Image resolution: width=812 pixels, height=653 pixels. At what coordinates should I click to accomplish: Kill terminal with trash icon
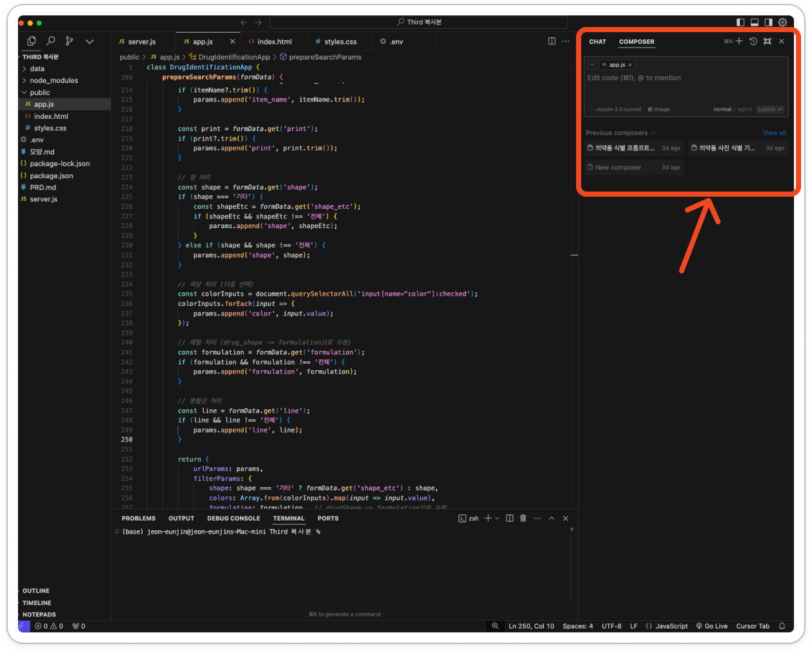523,518
